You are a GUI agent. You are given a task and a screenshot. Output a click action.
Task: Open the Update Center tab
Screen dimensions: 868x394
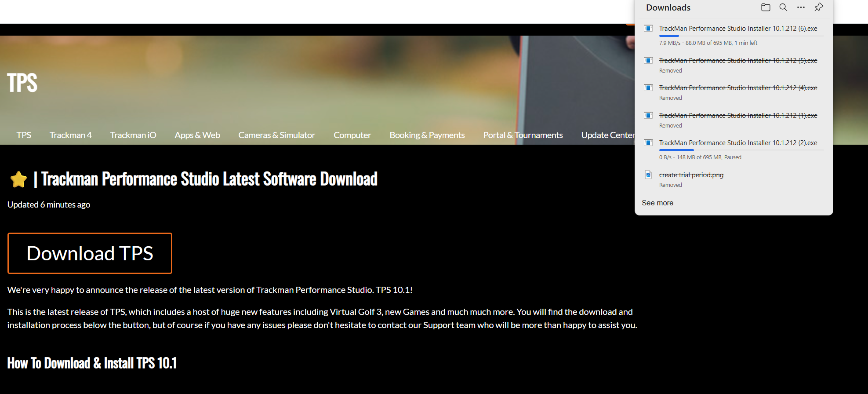point(608,135)
